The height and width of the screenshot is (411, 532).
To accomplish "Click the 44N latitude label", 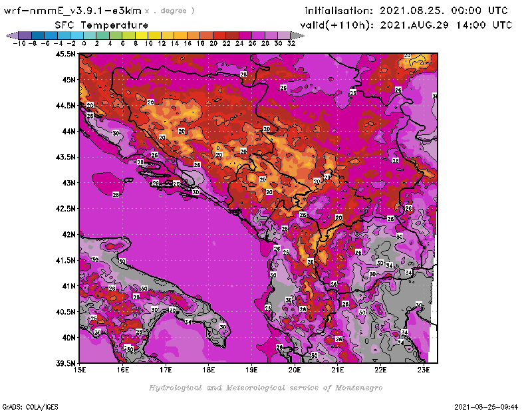I will [x=68, y=131].
